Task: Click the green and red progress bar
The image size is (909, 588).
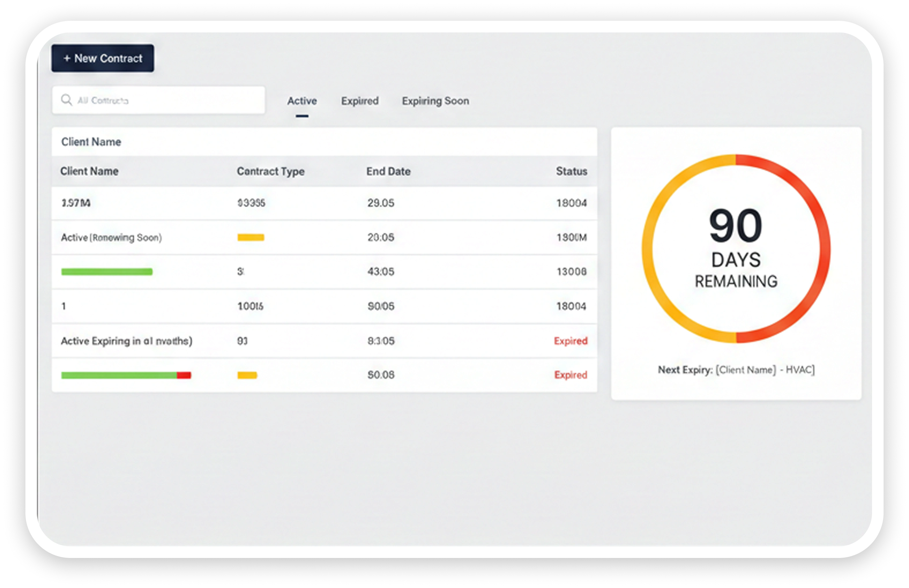Action: [x=126, y=375]
